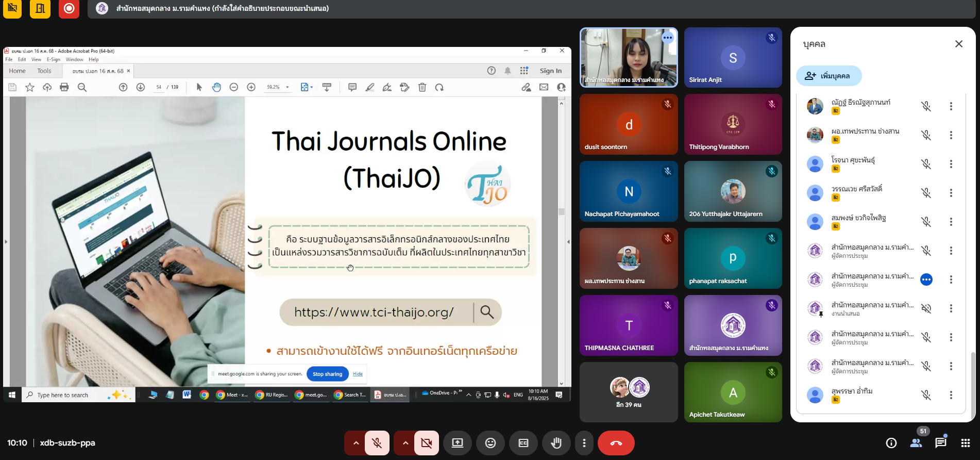Click the Acrobat upload to cloud icon
The height and width of the screenshot is (460, 980).
[x=47, y=87]
